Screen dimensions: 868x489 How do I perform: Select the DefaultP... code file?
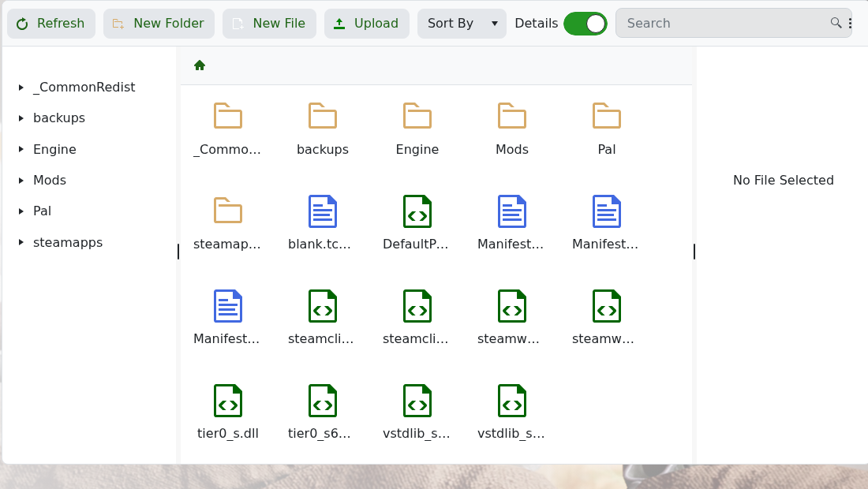(x=417, y=211)
